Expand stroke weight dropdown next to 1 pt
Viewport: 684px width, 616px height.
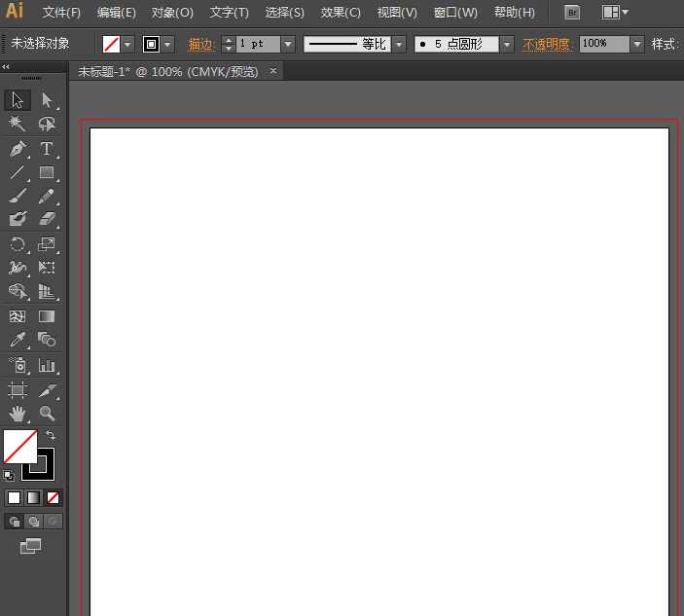pos(288,44)
